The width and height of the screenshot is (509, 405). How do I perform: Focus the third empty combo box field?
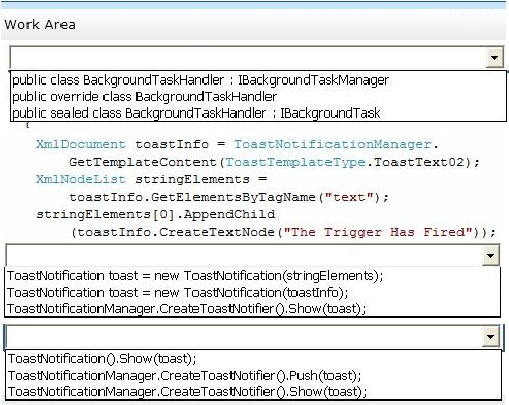pos(244,337)
